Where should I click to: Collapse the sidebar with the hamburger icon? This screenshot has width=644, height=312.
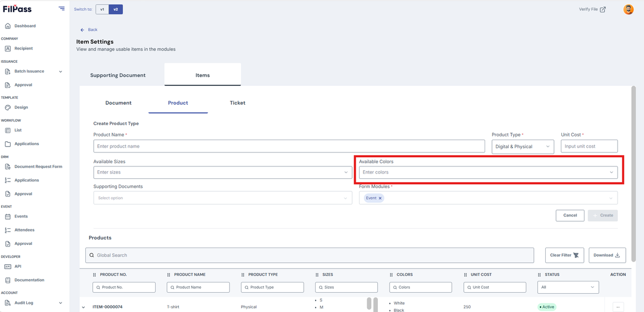point(62,9)
